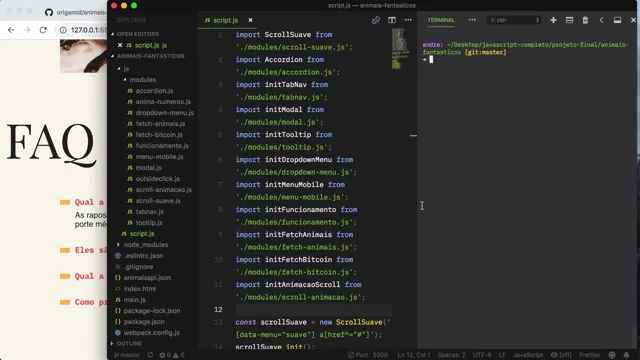The height and width of the screenshot is (360, 640).
Task: Click 'Ln 12, Col 1' cursor position
Action: pyautogui.click(x=413, y=355)
